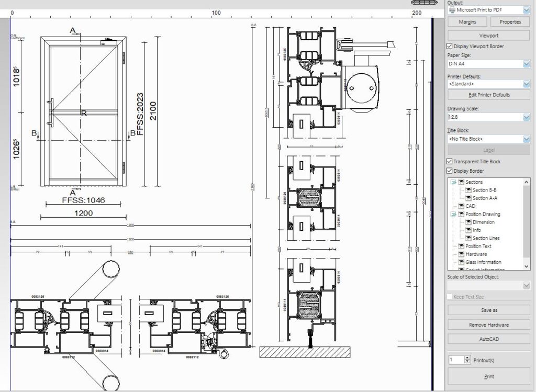The image size is (536, 392).
Task: Collapse the Position Drawing tree node
Action: click(x=453, y=214)
